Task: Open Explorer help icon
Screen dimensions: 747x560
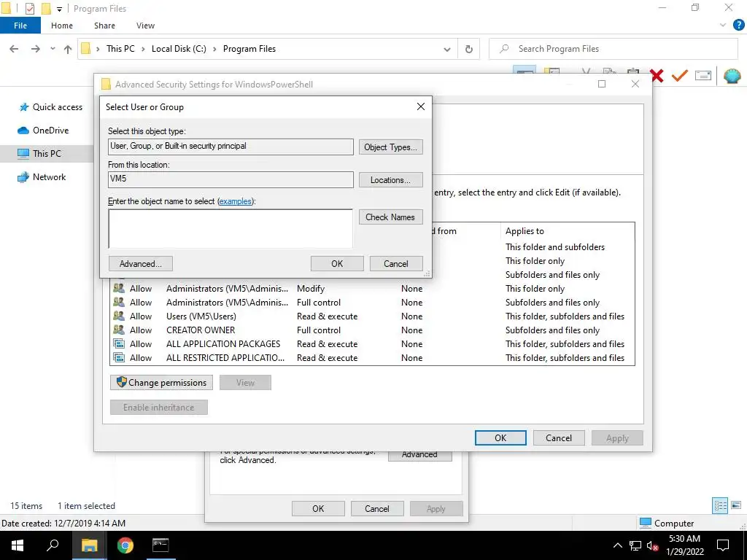Action: pos(738,26)
